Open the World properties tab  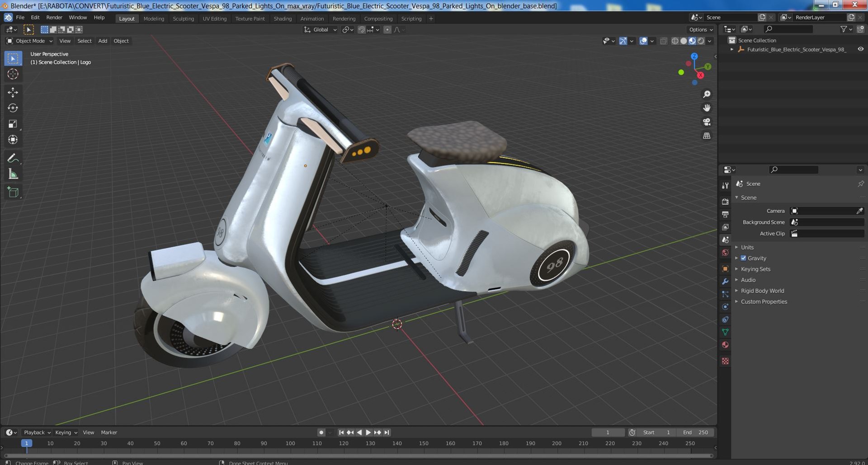(725, 253)
